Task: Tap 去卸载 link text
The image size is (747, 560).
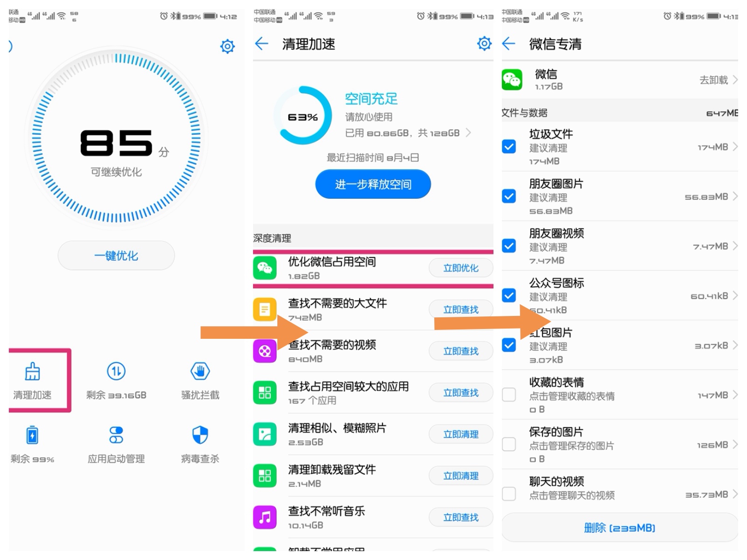Action: [713, 80]
